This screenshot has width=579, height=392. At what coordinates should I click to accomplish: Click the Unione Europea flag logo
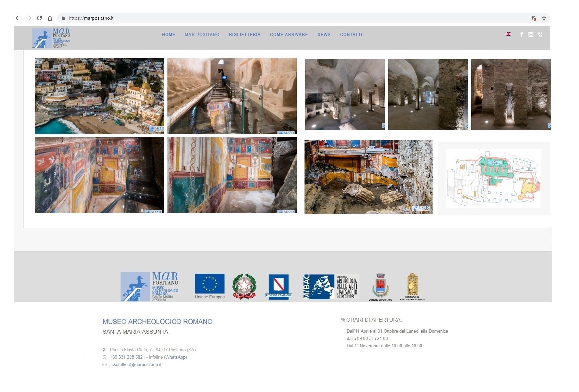(209, 286)
